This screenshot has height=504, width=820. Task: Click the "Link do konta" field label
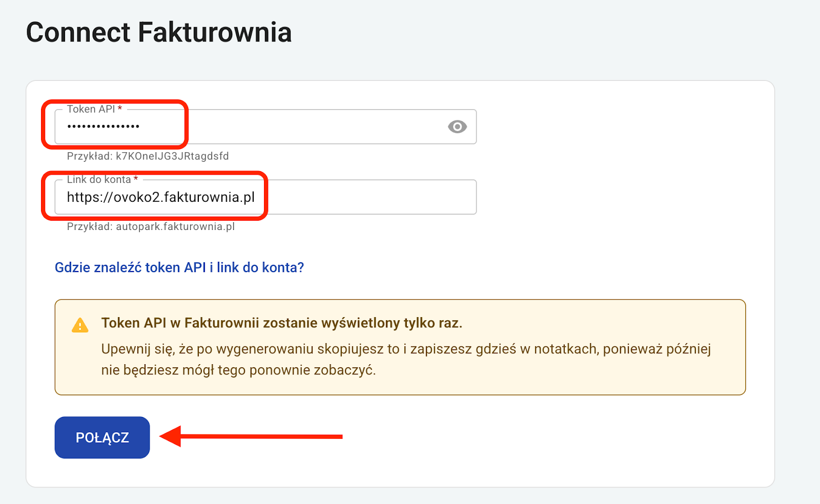(x=99, y=179)
